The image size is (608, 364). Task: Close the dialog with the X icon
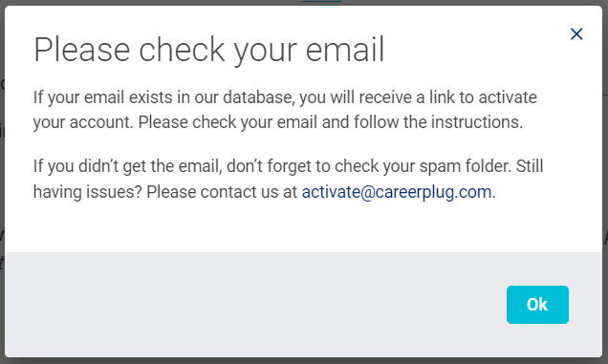[576, 34]
